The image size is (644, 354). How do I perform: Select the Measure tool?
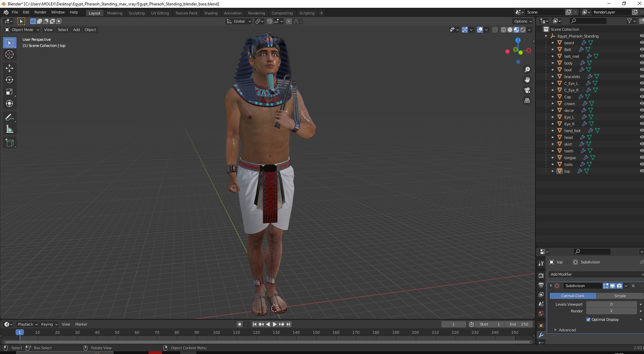9,129
